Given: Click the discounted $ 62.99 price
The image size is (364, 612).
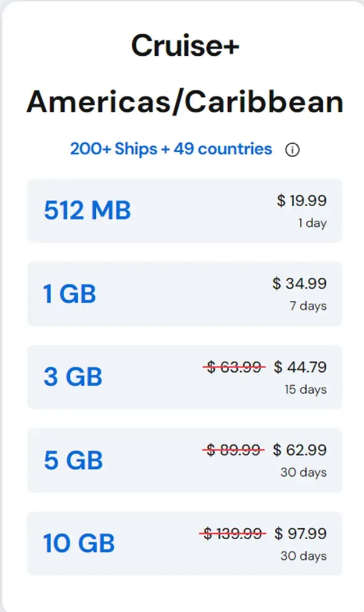Looking at the screenshot, I should tap(300, 449).
